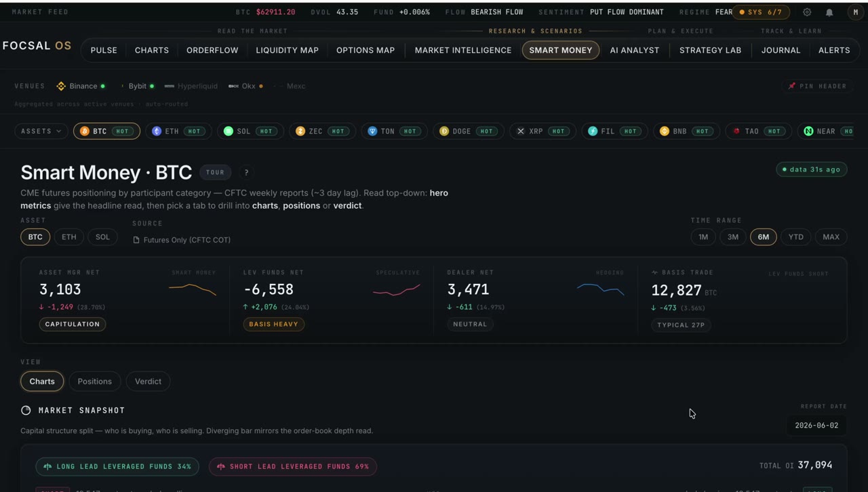868x492 pixels.
Task: Open MARKET INTELLIGENCE tab
Action: tap(463, 50)
